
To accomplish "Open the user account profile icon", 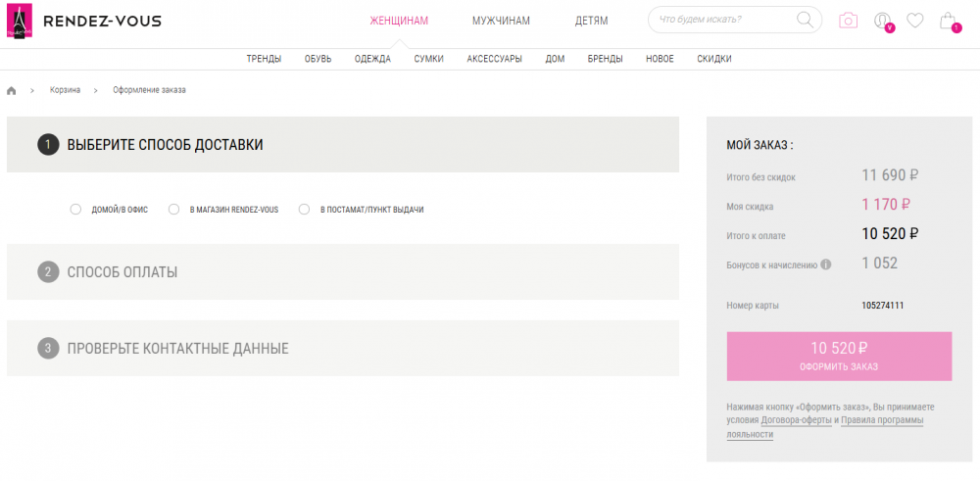I will pyautogui.click(x=882, y=21).
